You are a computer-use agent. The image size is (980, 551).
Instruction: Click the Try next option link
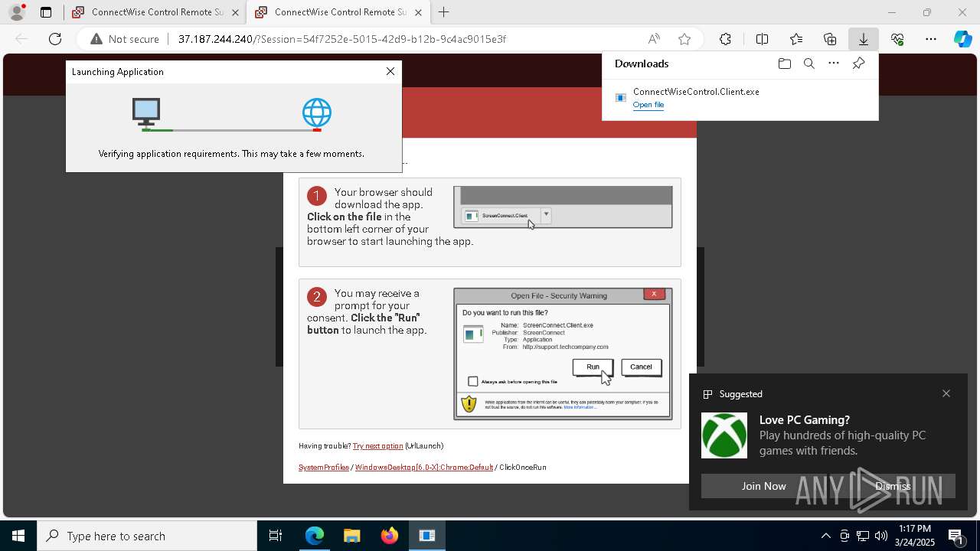click(377, 446)
